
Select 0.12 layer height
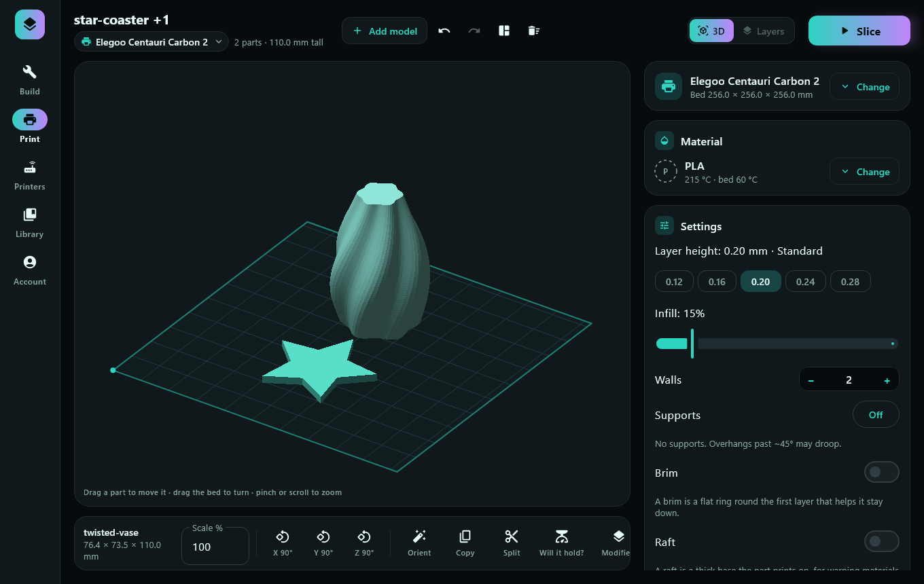coord(674,282)
